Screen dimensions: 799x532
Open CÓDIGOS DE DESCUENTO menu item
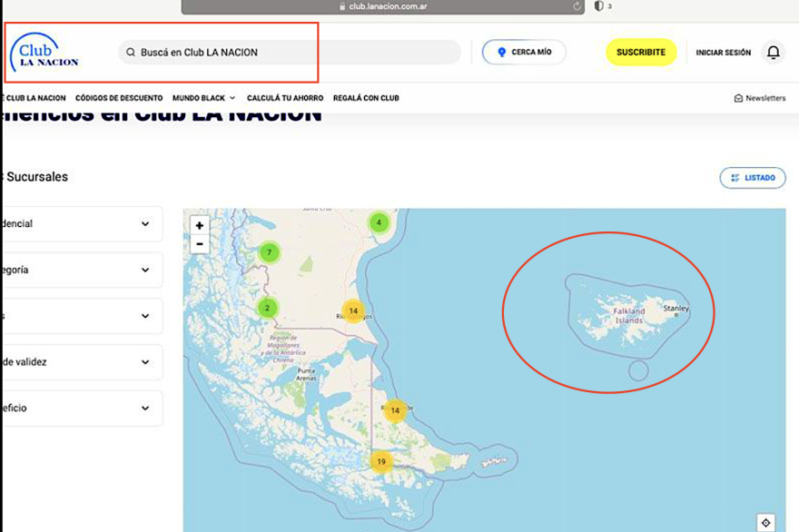pos(119,98)
